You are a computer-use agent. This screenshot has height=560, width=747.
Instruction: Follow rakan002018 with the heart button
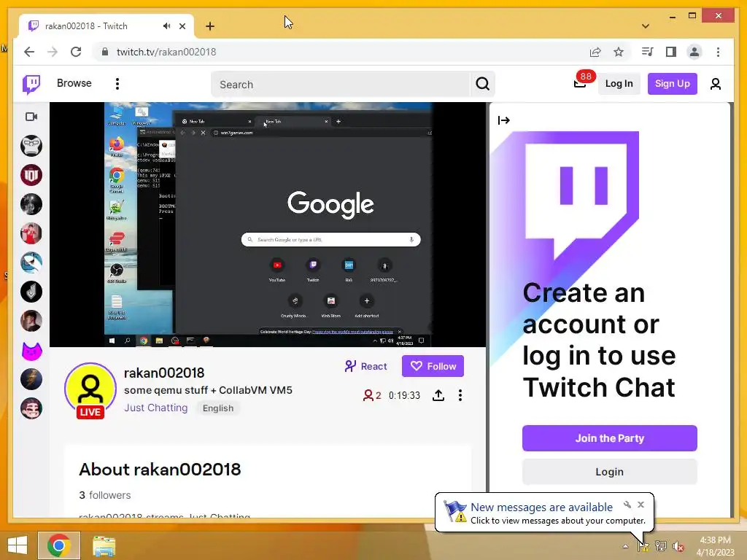pos(433,366)
